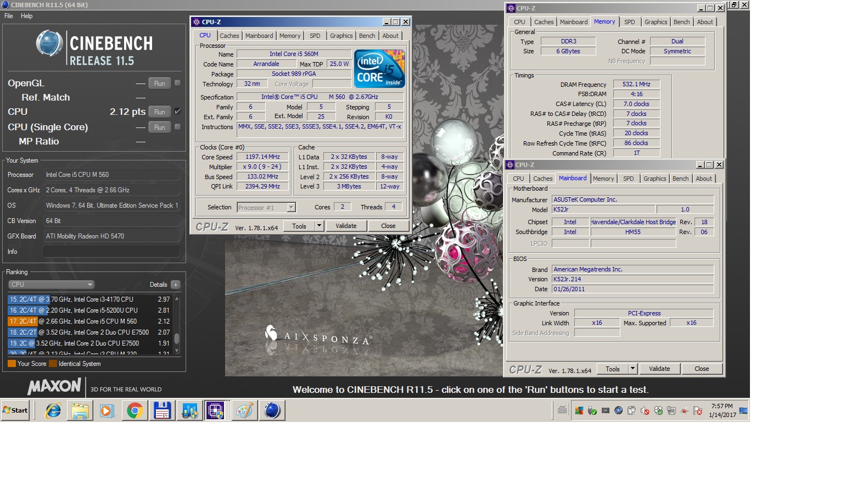Select ranking row Intel Core i3-4170 CPU
This screenshot has width=868, height=489.
pyautogui.click(x=89, y=299)
